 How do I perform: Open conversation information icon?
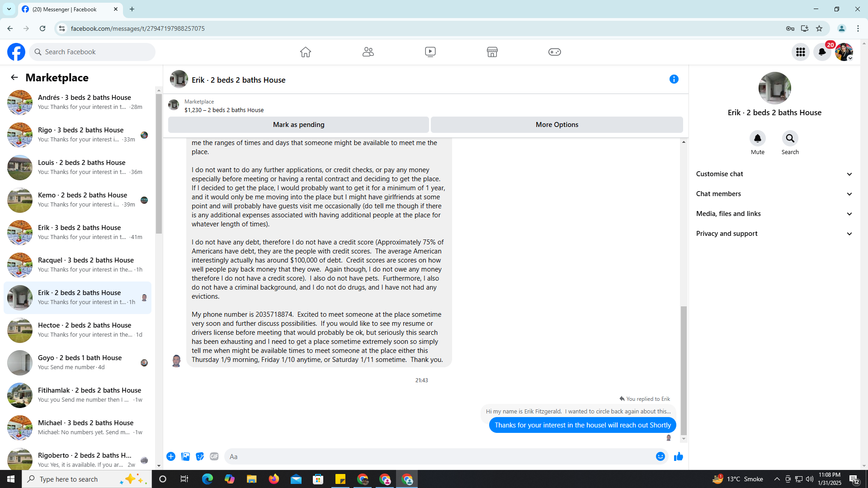674,79
